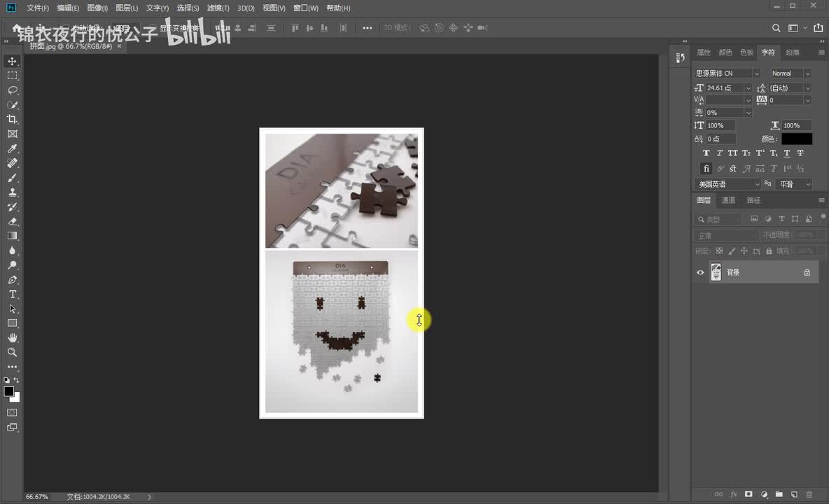This screenshot has width=829, height=504.
Task: Toggle standard ligatures (fi) button
Action: pos(706,169)
